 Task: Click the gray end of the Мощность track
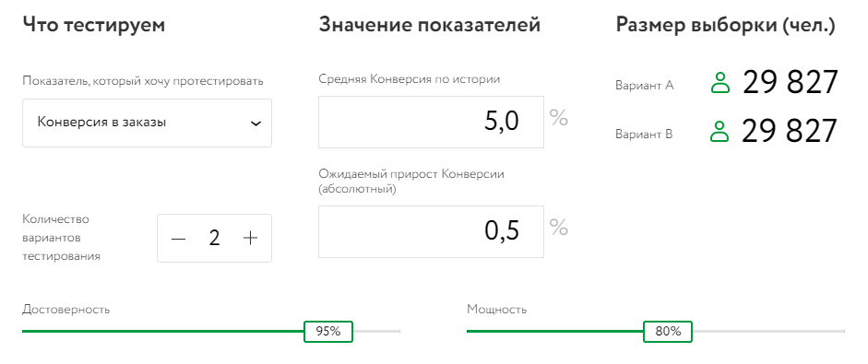tap(768, 332)
